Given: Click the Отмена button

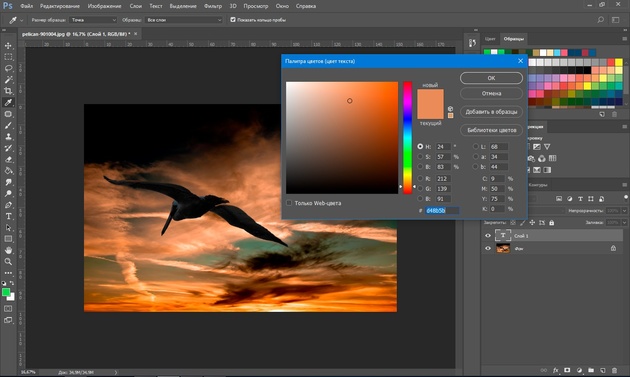Looking at the screenshot, I should (x=491, y=93).
